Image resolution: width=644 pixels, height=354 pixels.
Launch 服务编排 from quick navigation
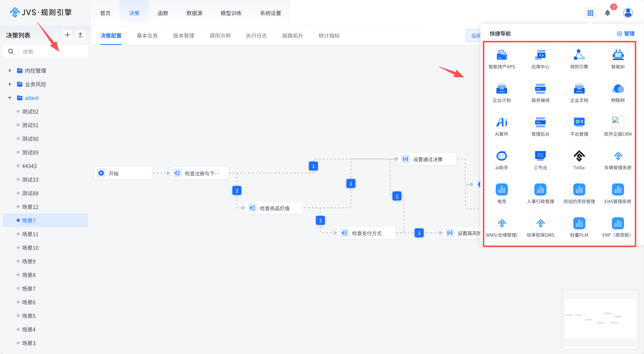click(x=540, y=89)
